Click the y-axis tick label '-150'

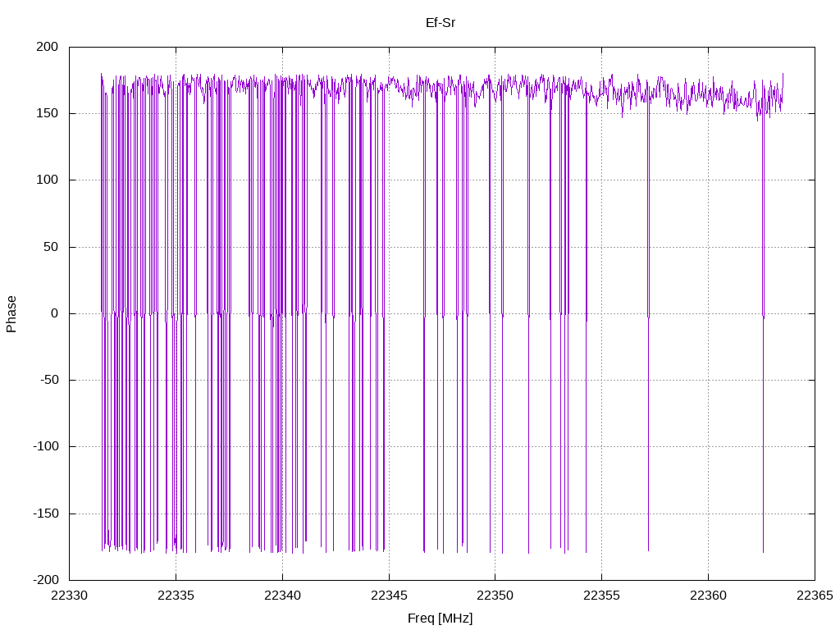point(46,514)
